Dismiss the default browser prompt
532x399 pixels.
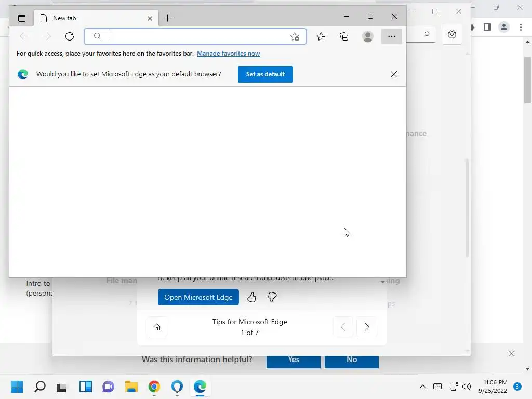click(394, 74)
